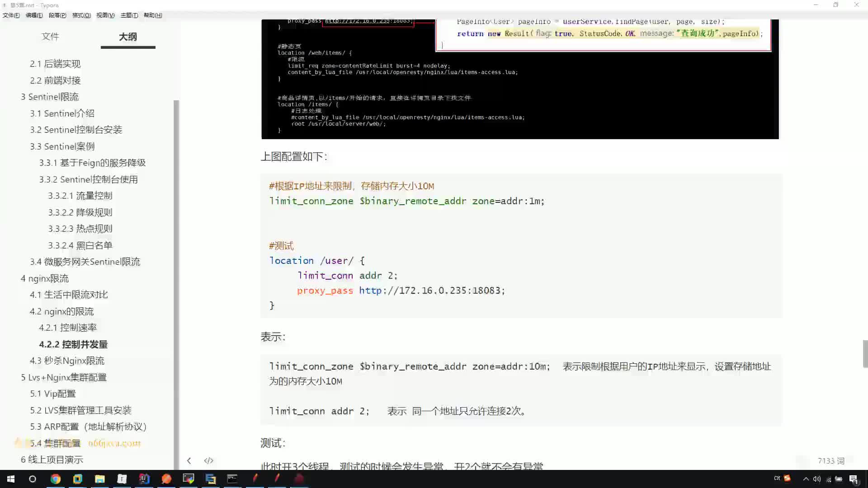Image resolution: width=868 pixels, height=488 pixels.
Task: Click the 表示: paragraph text
Action: [273, 337]
